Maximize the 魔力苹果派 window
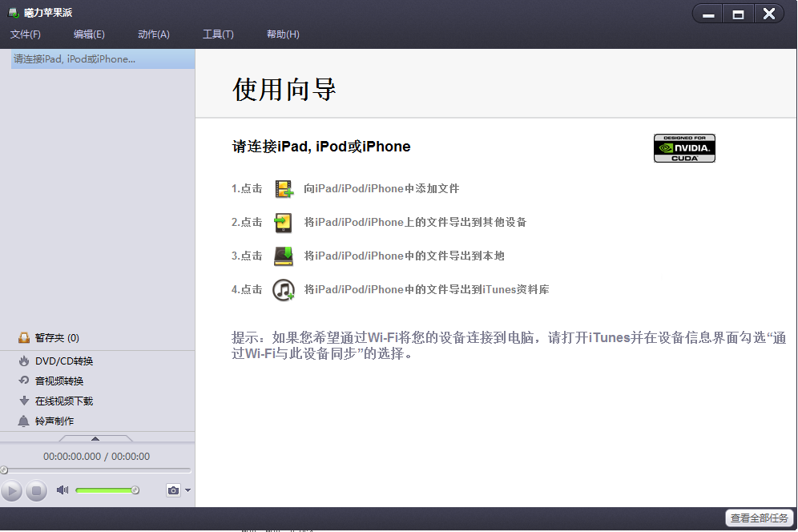The width and height of the screenshot is (798, 532). (738, 14)
